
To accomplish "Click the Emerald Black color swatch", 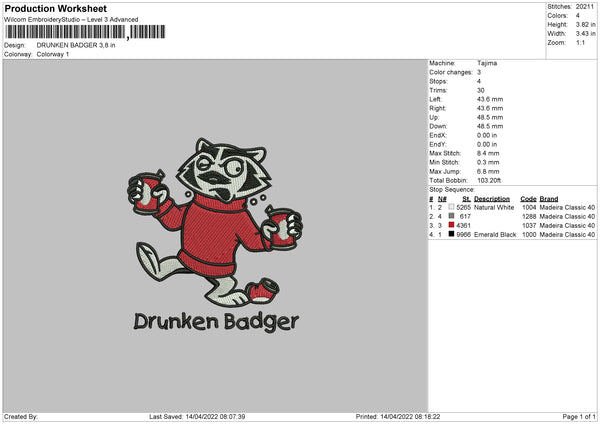I will tap(451, 234).
